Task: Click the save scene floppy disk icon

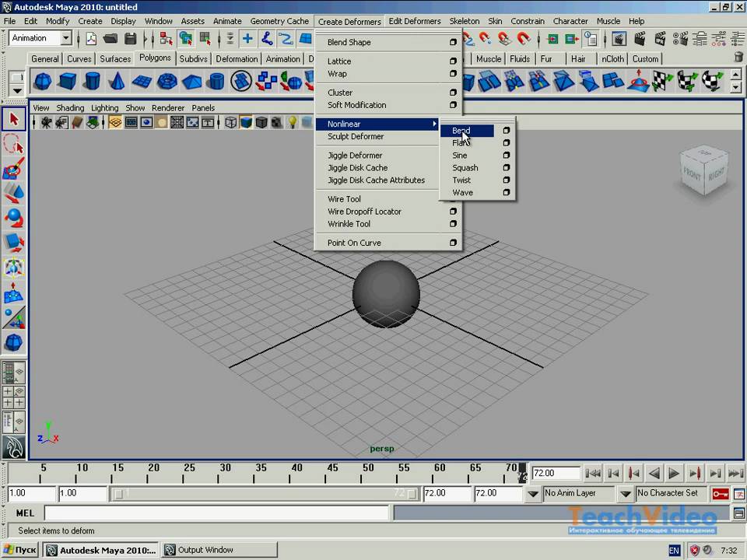Action: coord(130,38)
